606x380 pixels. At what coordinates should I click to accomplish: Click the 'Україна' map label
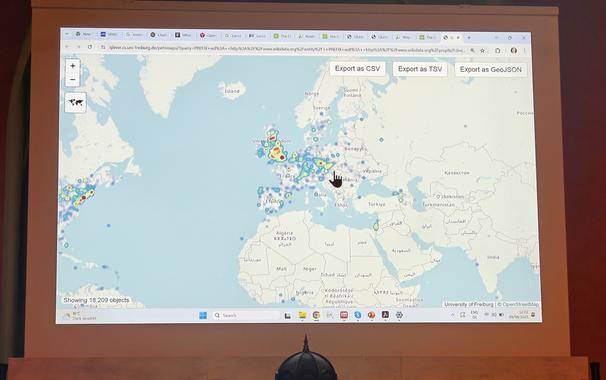(373, 171)
